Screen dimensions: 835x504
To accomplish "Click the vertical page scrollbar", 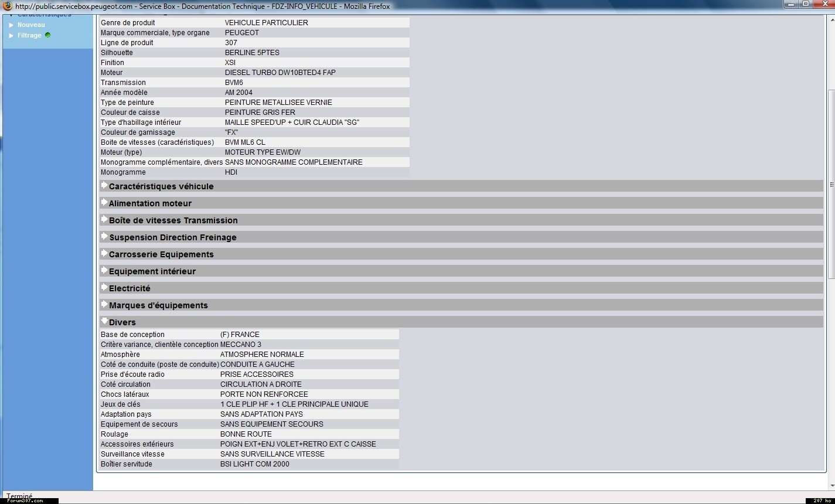I will 831,185.
